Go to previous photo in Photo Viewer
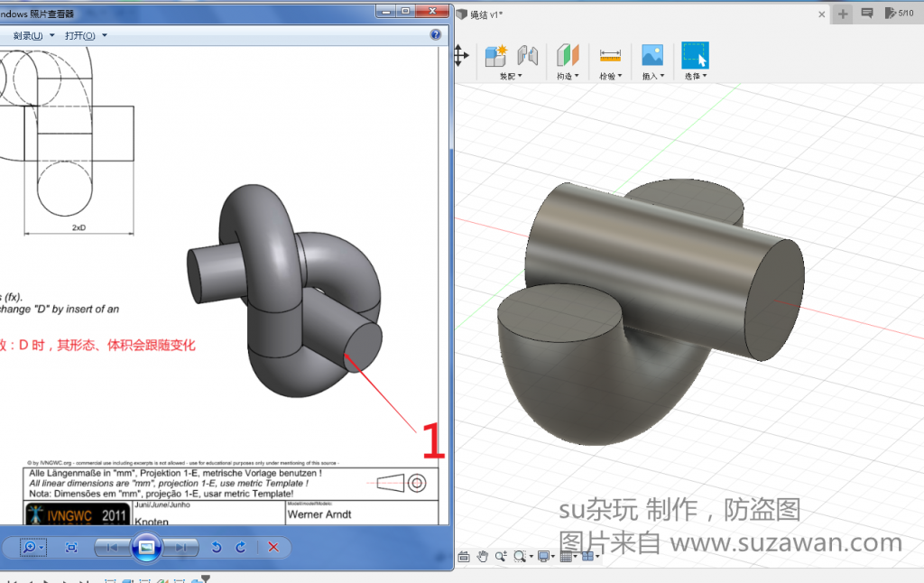The image size is (924, 583). click(x=111, y=548)
